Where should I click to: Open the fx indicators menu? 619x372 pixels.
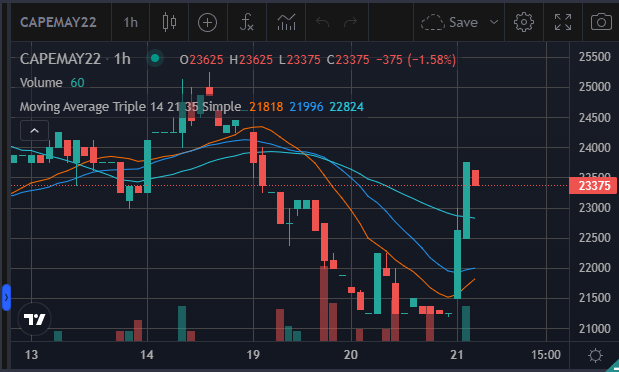pyautogui.click(x=247, y=22)
